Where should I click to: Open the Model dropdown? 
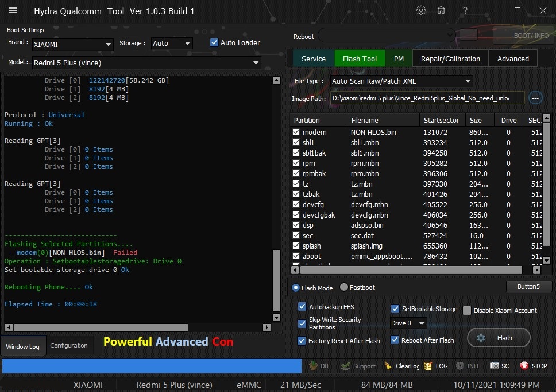146,63
